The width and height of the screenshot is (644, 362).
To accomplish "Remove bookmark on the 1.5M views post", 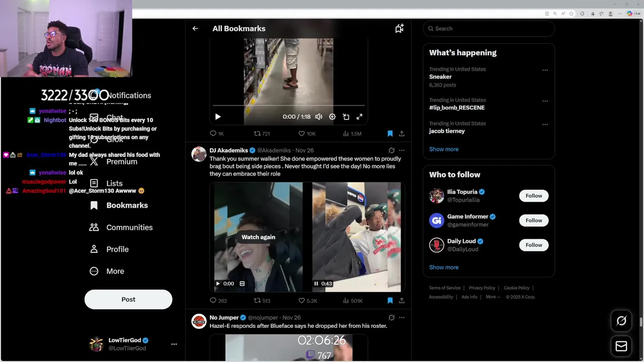I will 390,134.
